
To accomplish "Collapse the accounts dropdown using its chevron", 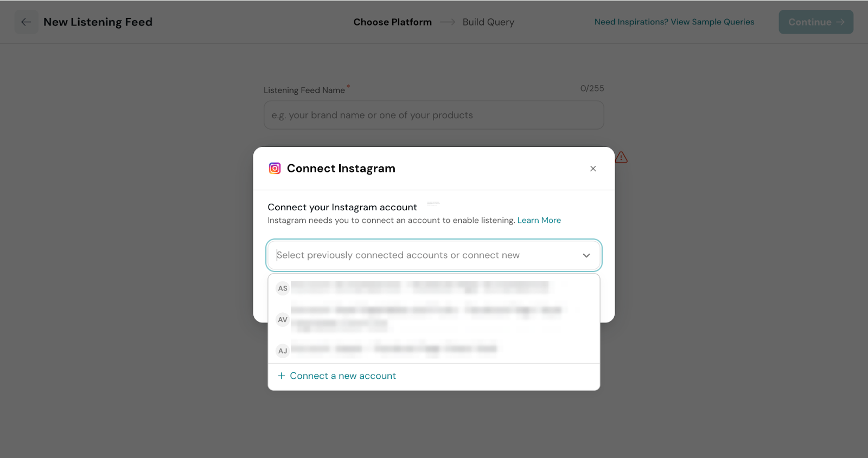I will [x=586, y=255].
